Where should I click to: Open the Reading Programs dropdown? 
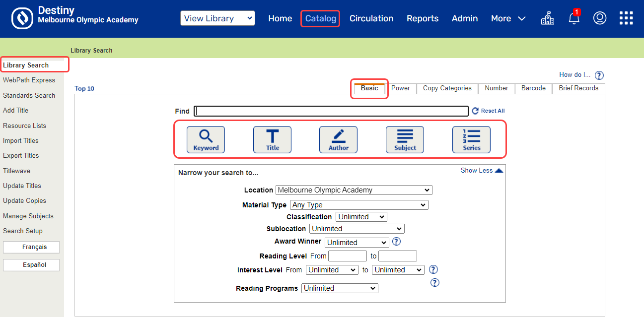pyautogui.click(x=340, y=288)
